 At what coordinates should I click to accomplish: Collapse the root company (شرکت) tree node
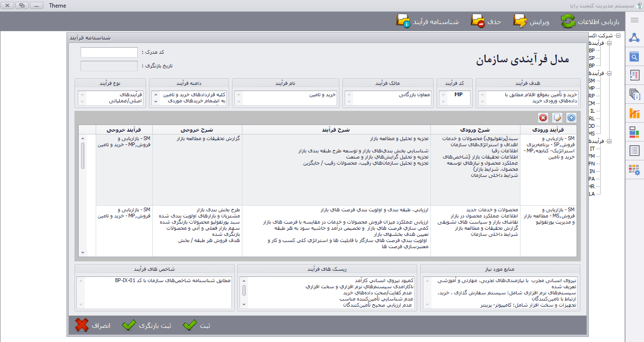click(618, 36)
